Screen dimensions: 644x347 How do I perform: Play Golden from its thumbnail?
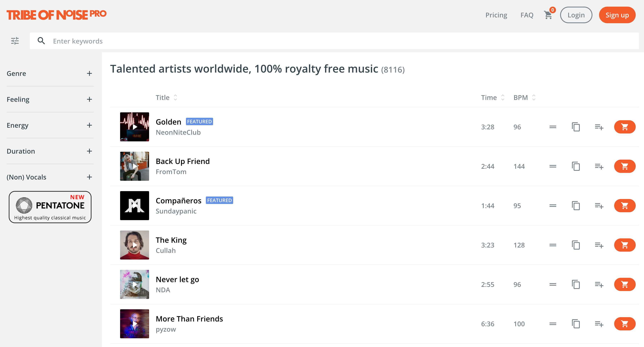point(135,127)
